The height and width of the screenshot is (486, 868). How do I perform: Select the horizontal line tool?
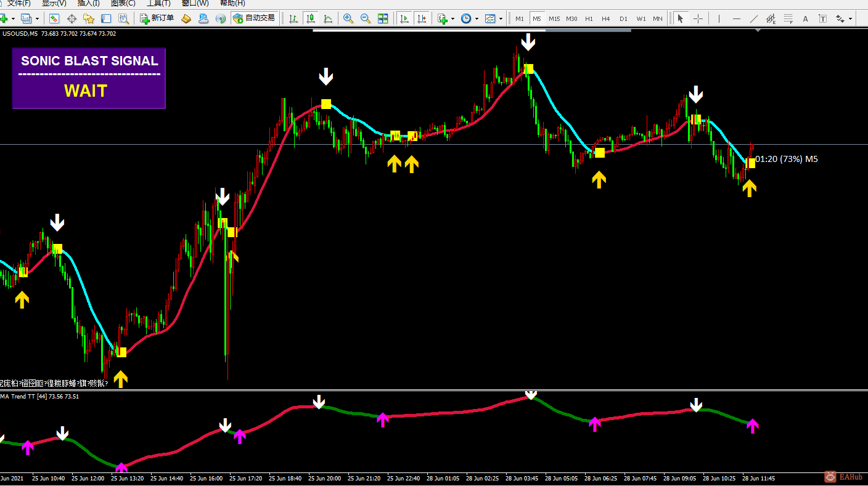[736, 18]
